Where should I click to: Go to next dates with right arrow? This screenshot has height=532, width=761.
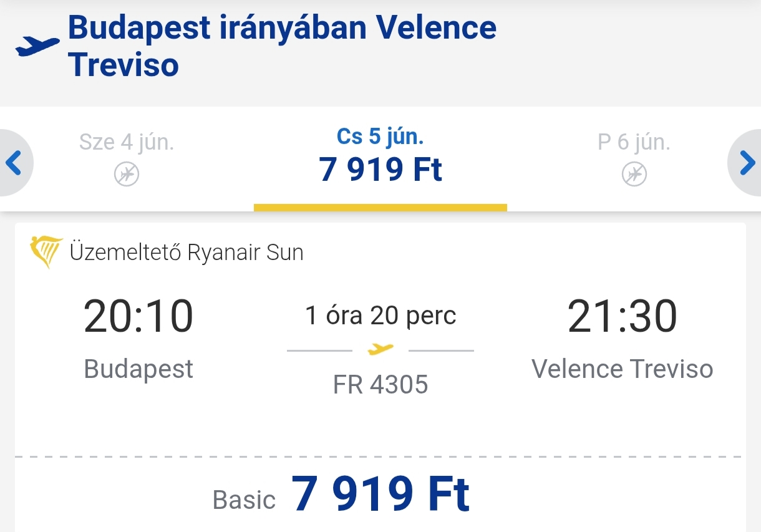pyautogui.click(x=747, y=163)
